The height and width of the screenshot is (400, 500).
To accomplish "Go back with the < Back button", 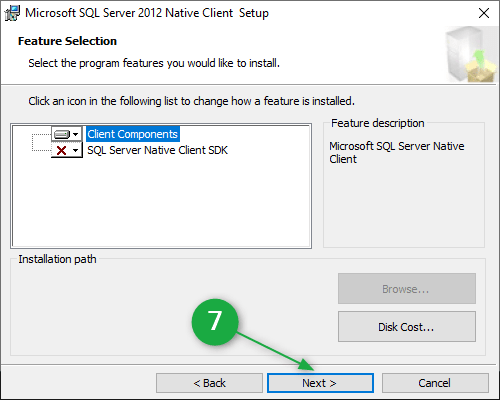I will pyautogui.click(x=209, y=383).
